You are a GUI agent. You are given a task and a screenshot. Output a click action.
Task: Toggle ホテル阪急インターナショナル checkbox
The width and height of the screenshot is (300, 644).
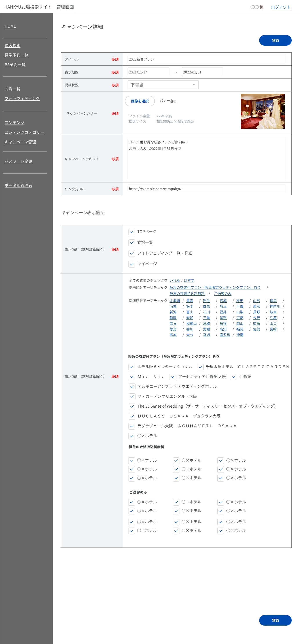tap(132, 367)
